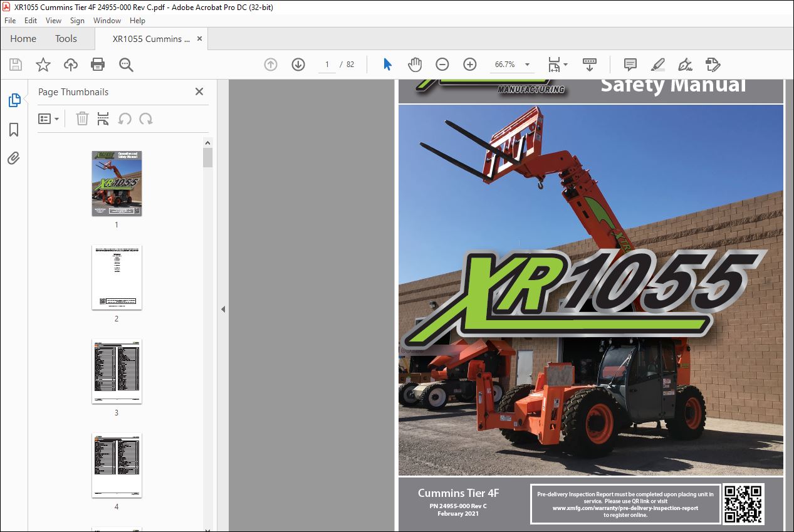
Task: Select page 1 thumbnail
Action: click(x=117, y=184)
